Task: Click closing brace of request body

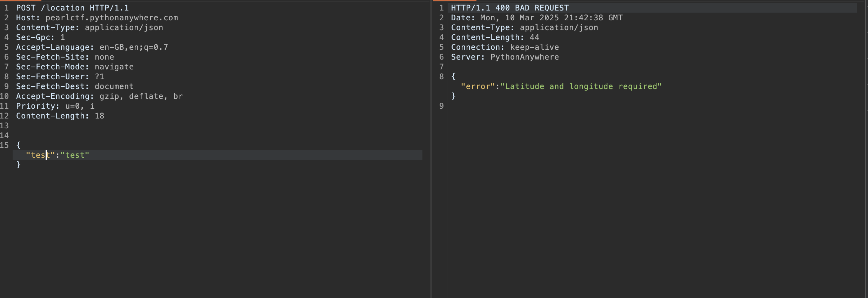Action: tap(19, 164)
